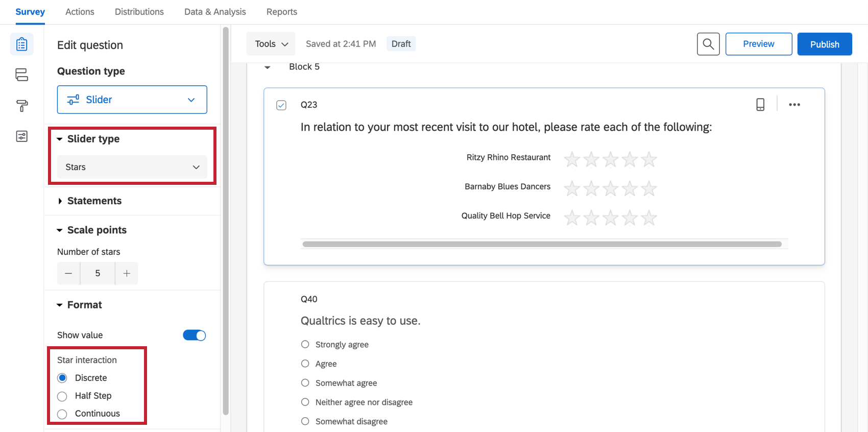This screenshot has width=868, height=432.
Task: Click the plus icon to add a star
Action: point(127,273)
